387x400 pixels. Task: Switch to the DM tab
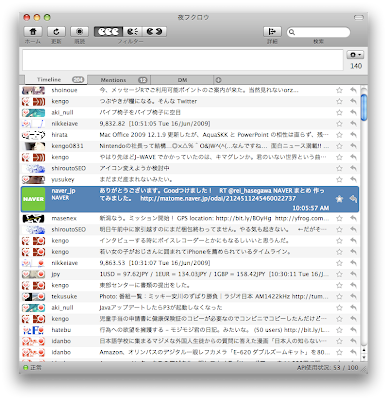(x=182, y=80)
